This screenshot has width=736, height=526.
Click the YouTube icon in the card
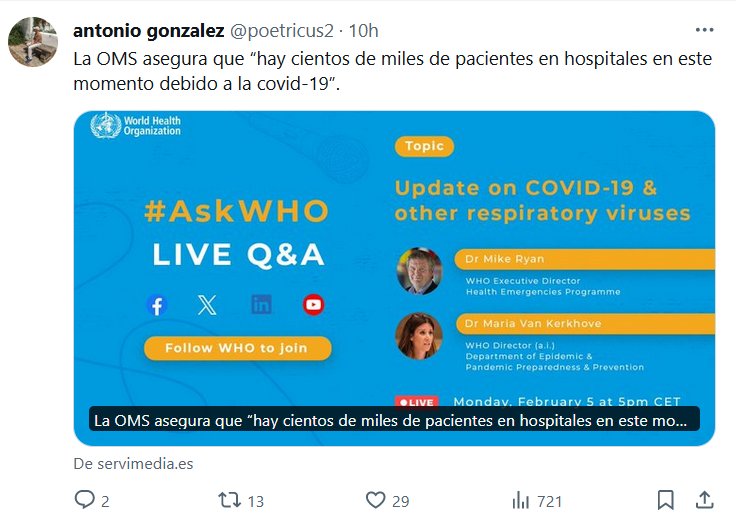(x=314, y=305)
